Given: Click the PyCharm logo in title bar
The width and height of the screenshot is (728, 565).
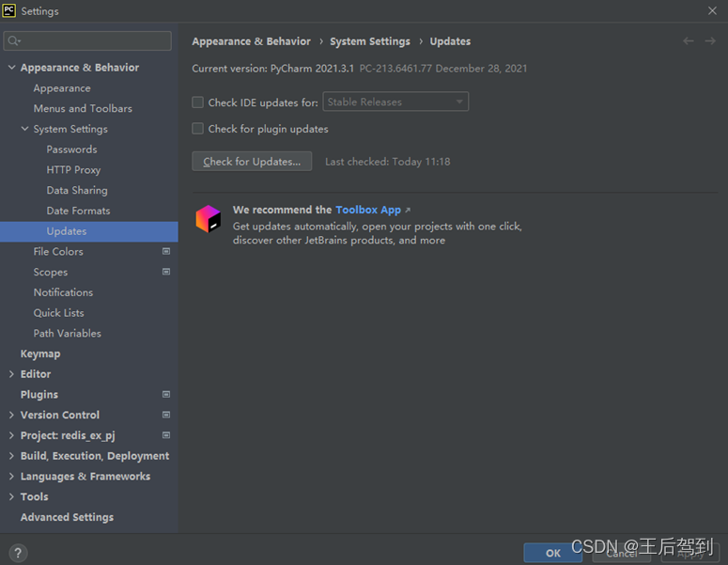Looking at the screenshot, I should tap(8, 10).
